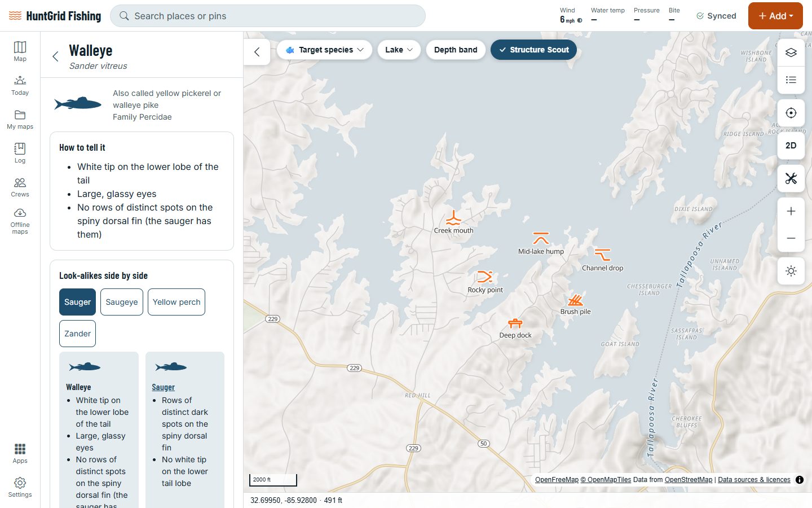Click the Walleye heading in species panel
812x508 pixels.
pos(91,51)
